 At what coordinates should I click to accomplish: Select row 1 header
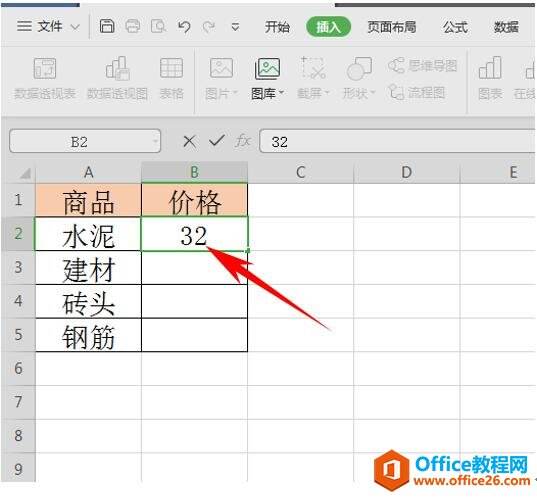(x=18, y=200)
